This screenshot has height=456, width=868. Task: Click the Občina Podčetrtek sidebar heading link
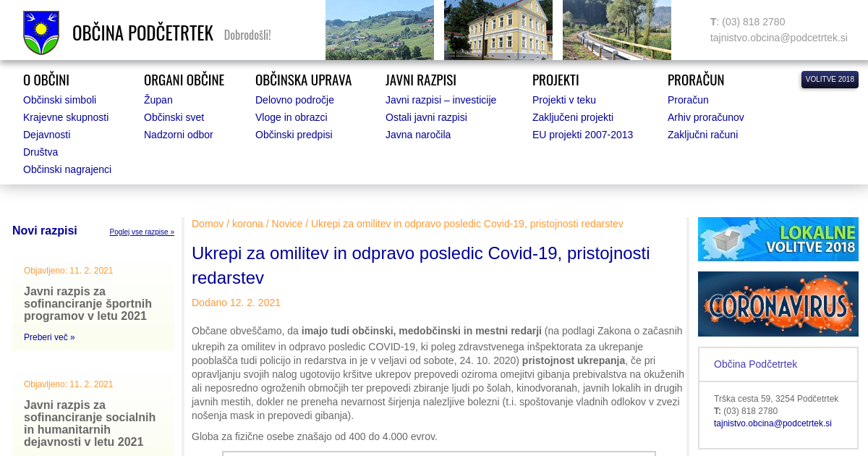coord(755,364)
